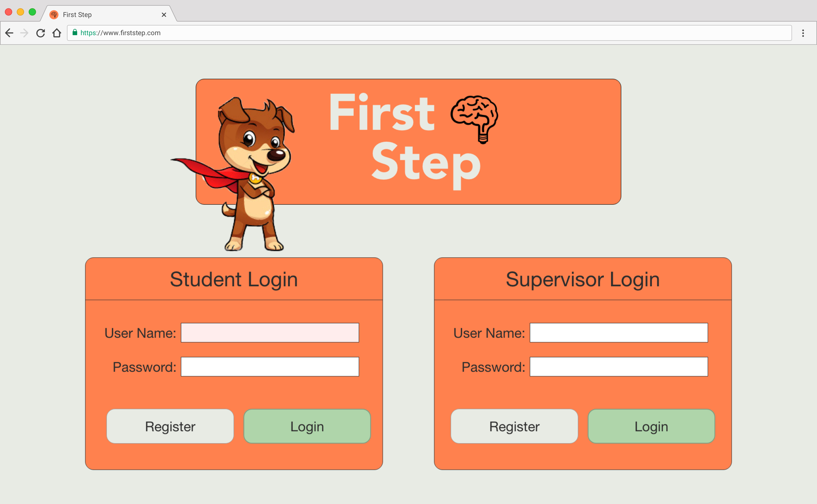The image size is (817, 504).
Task: Click the Student User Name field
Action: point(269,332)
